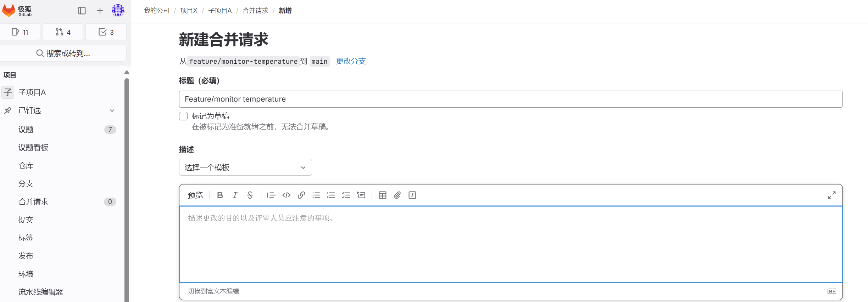868x302 pixels.
Task: Collapse the 已钉选 section
Action: [x=112, y=110]
